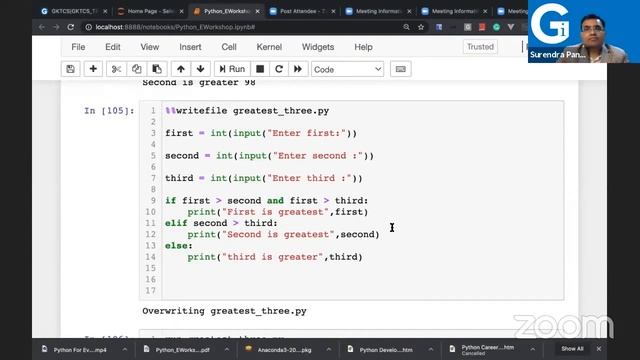
Task: Expand options for Anaconda3 pkg download
Action: point(329,350)
